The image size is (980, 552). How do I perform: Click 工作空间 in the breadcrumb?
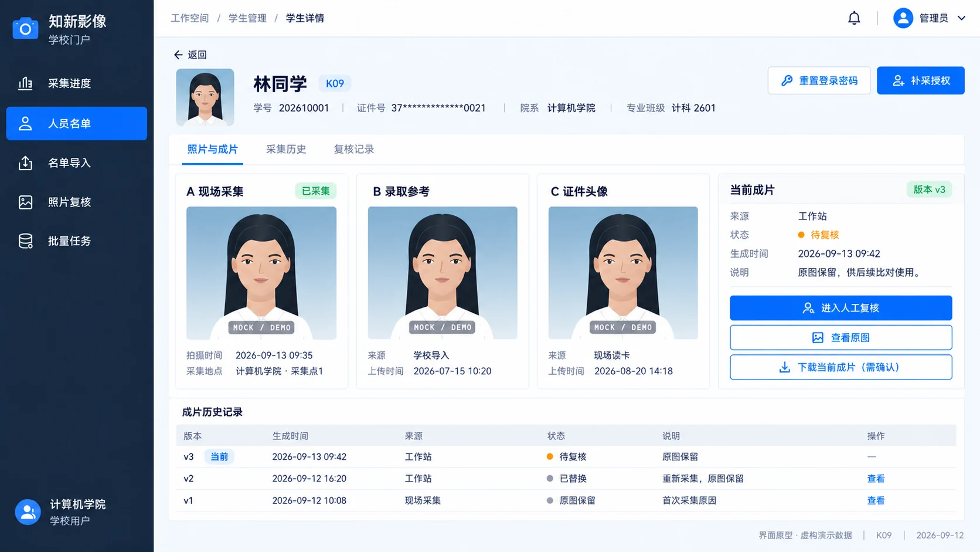189,18
